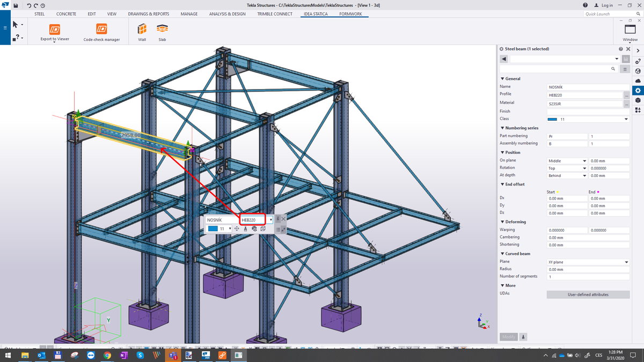Viewport: 644px width, 362px height.
Task: Select the Slab formwork tool
Action: [162, 31]
